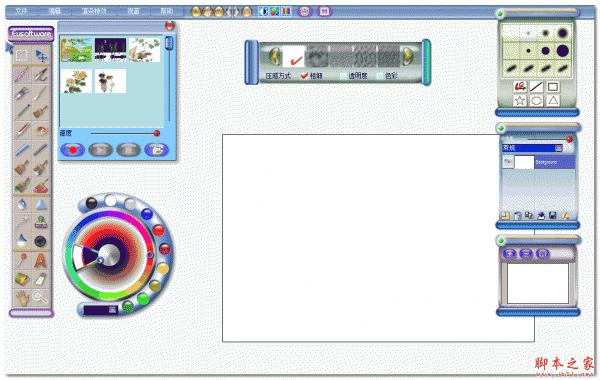This screenshot has height=380, width=600.
Task: Open the 编辑 menu
Action: click(55, 11)
